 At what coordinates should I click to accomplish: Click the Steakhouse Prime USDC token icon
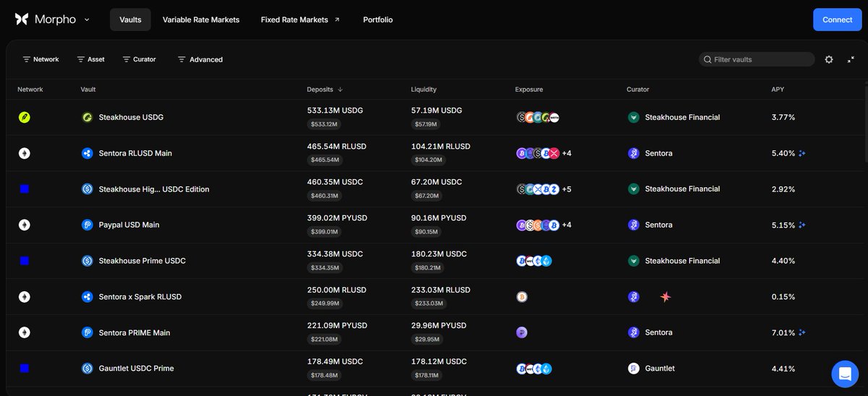pos(88,261)
